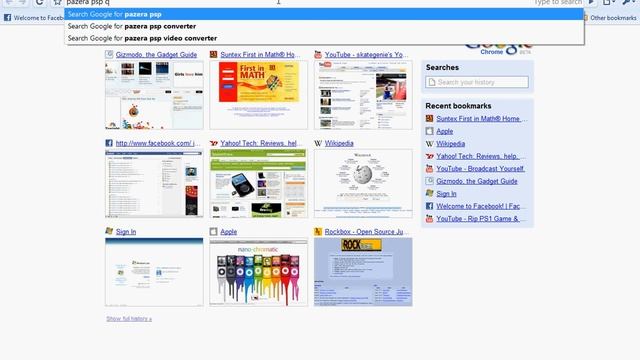Click Gizmodo icon in Recent bookmarks
This screenshot has height=360, width=640.
(x=429, y=181)
